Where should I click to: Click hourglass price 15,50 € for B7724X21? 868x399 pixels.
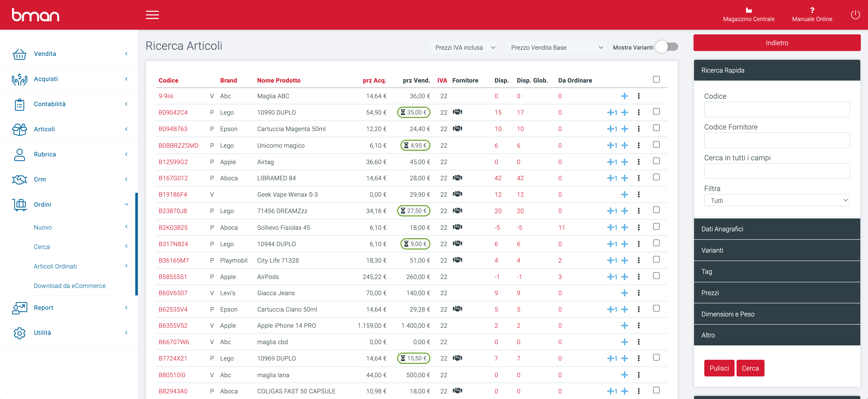pyautogui.click(x=414, y=358)
